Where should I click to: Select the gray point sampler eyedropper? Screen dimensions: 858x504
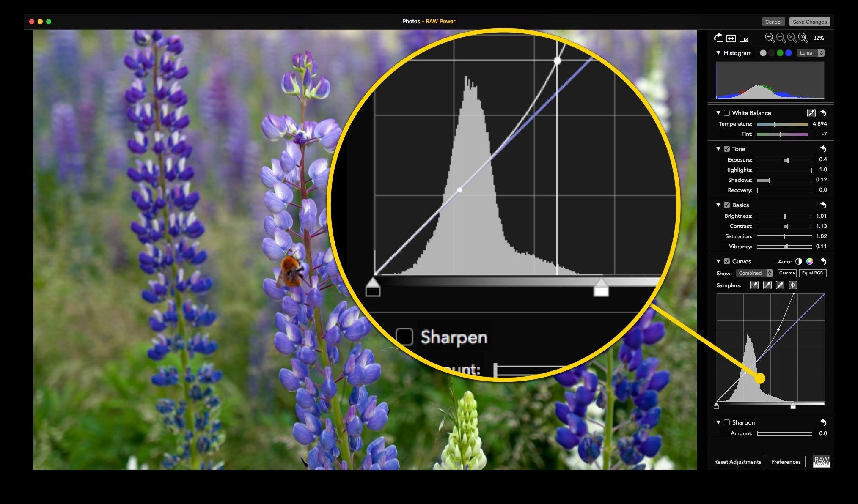point(767,285)
